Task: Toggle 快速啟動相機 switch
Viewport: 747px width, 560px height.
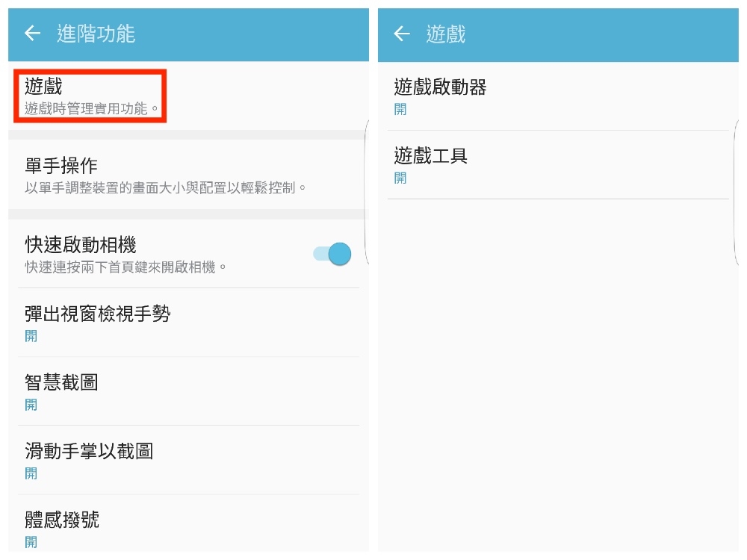Action: 332,254
